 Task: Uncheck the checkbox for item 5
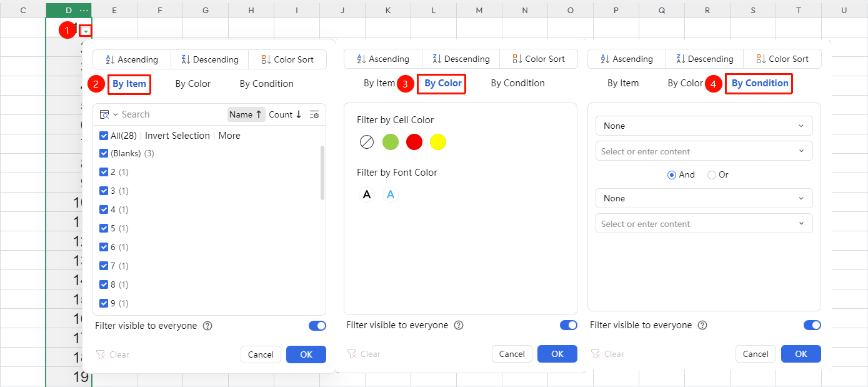point(104,228)
